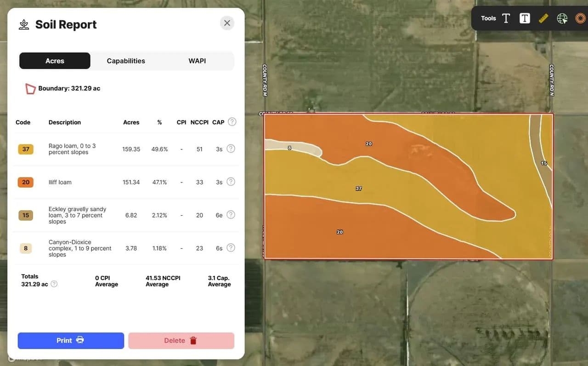The image size is (588, 366).
Task: Select the Acres tab
Action: point(55,61)
